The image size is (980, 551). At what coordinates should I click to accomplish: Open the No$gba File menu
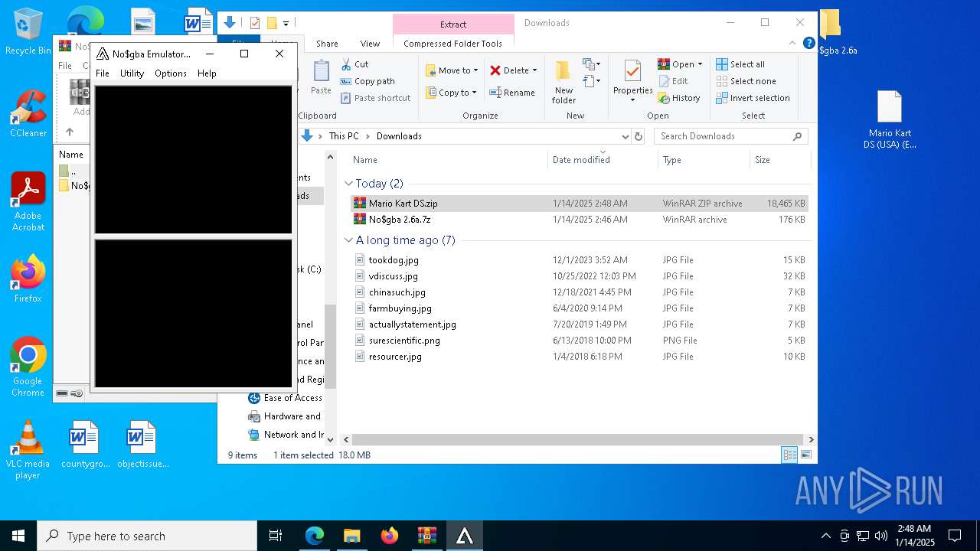tap(103, 73)
